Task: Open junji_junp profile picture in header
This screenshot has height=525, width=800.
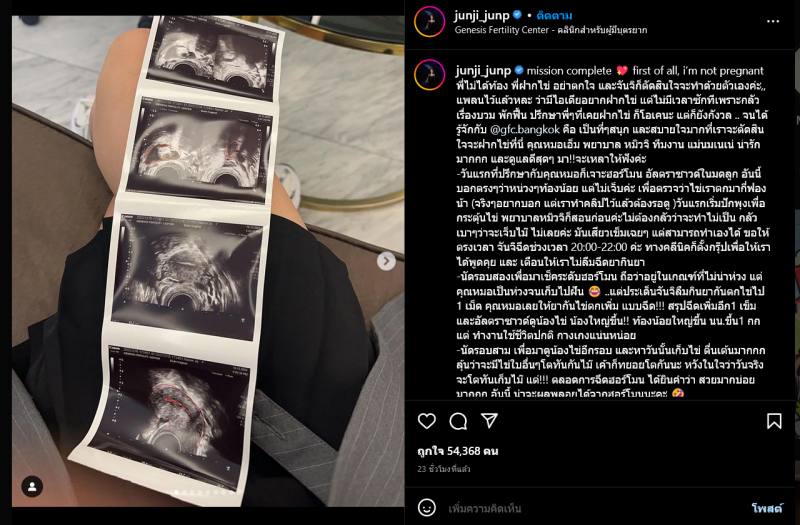Action: point(429,22)
